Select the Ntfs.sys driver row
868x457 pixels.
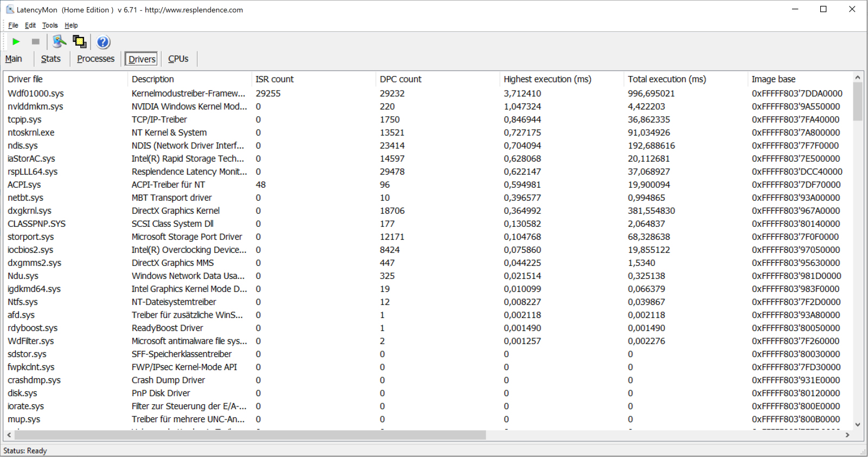click(x=427, y=302)
